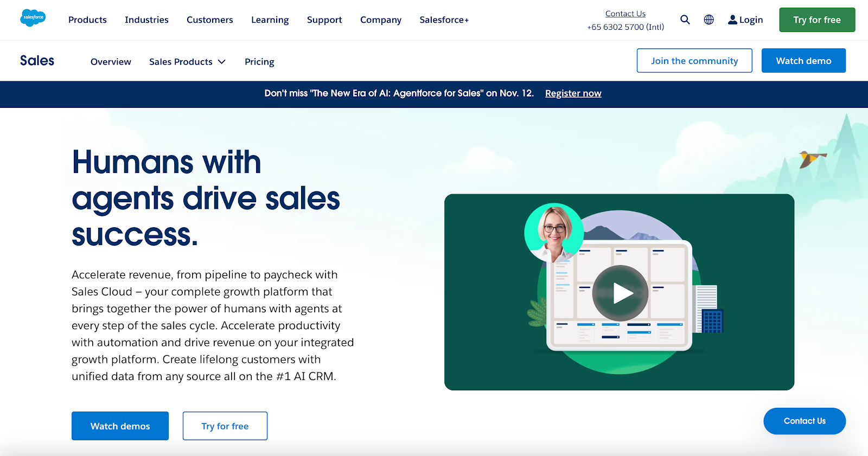Screen dimensions: 868x456
Task: Follow the Contact Us link above the phone number
Action: point(626,14)
